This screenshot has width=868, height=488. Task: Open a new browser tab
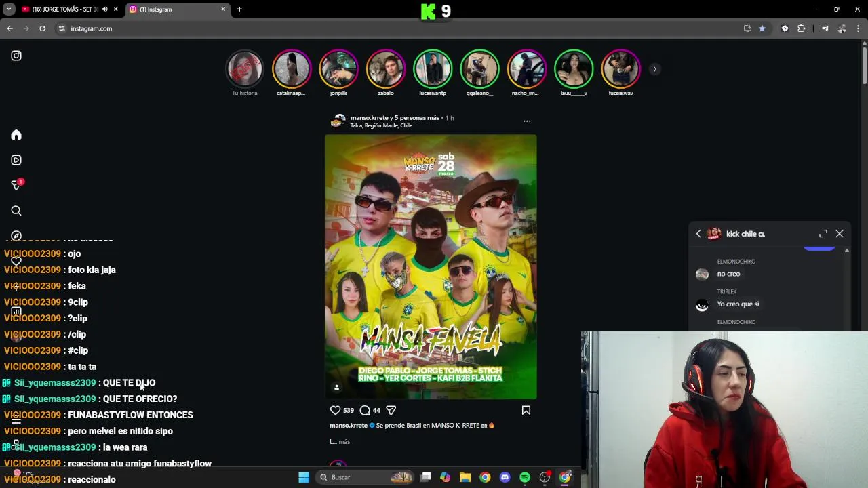point(239,9)
